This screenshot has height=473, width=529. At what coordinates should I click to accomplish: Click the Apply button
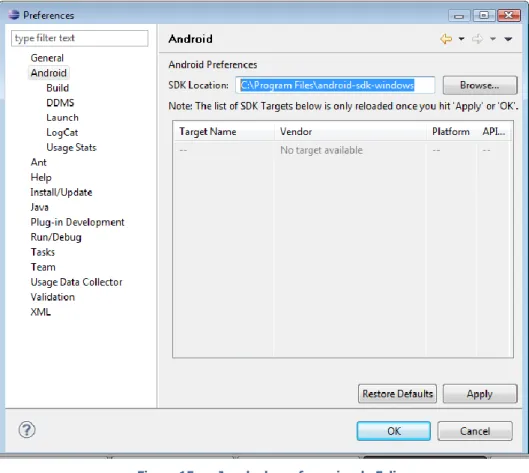pos(480,394)
